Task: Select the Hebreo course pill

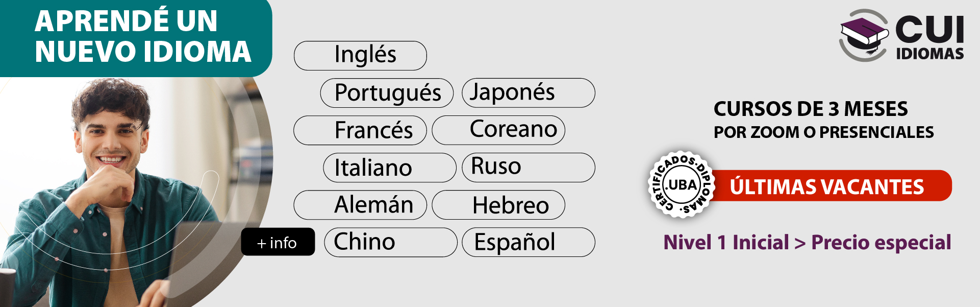Action: (498, 205)
